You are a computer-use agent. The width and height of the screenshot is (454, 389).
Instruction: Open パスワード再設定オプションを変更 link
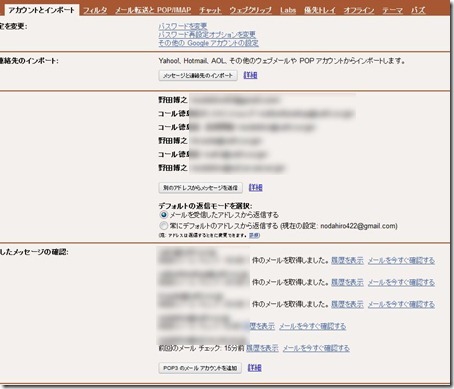[207, 34]
